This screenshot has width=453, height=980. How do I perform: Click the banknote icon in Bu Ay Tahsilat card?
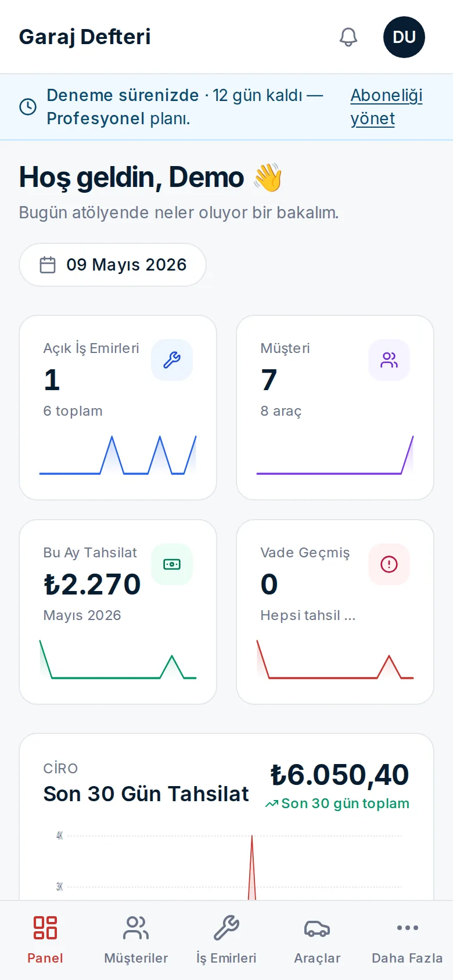pos(172,564)
